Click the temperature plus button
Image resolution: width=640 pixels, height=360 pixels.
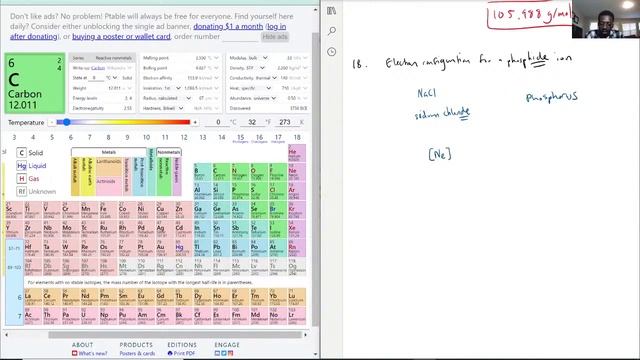[x=195, y=122]
